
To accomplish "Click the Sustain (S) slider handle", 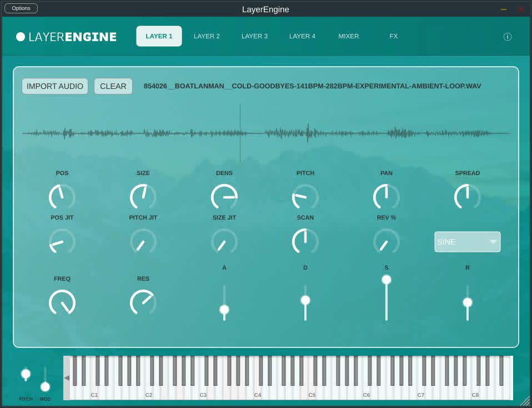I will pyautogui.click(x=387, y=280).
